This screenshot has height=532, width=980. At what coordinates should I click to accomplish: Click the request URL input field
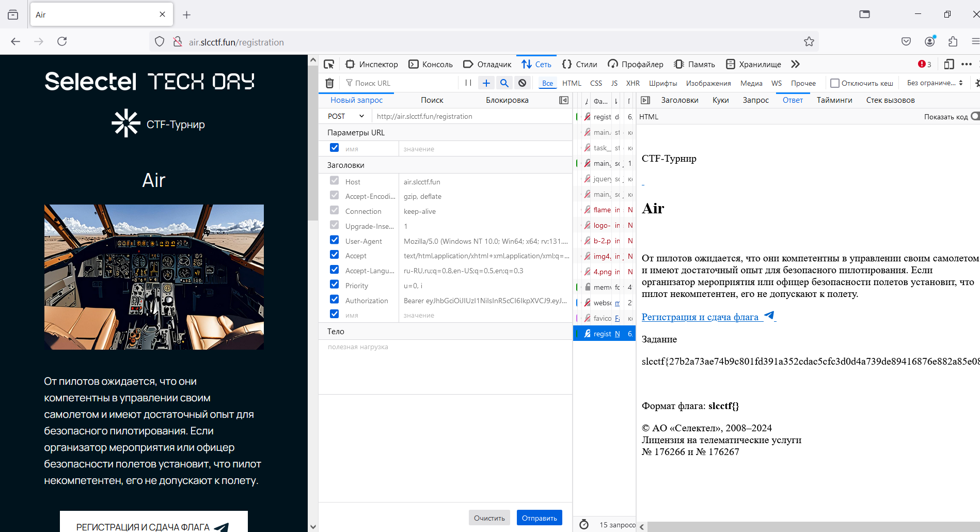(x=472, y=116)
